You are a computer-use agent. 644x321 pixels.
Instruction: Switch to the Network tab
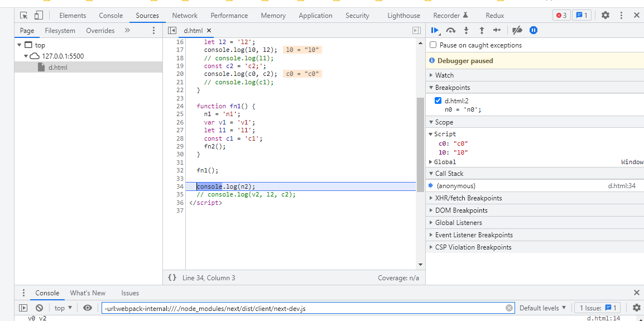tap(185, 16)
